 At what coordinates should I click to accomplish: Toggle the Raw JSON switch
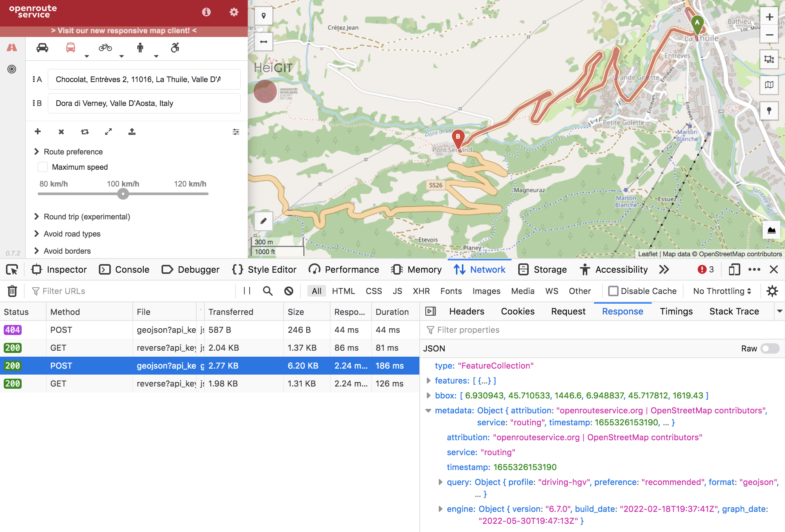[x=770, y=348]
